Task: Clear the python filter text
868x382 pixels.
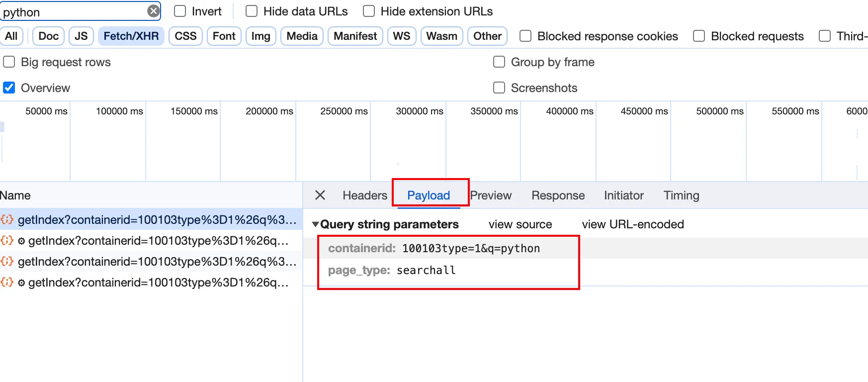Action: click(154, 11)
